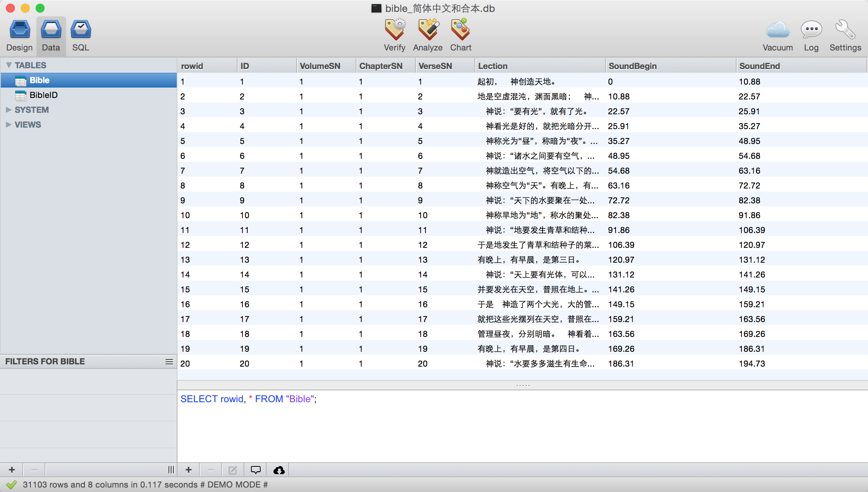The width and height of the screenshot is (868, 492).
Task: Select the BibleID table
Action: click(43, 95)
